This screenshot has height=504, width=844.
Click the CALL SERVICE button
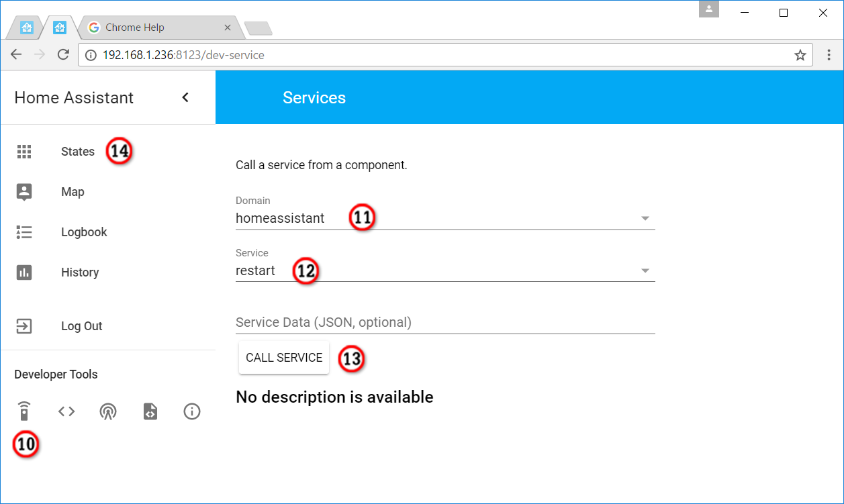284,358
